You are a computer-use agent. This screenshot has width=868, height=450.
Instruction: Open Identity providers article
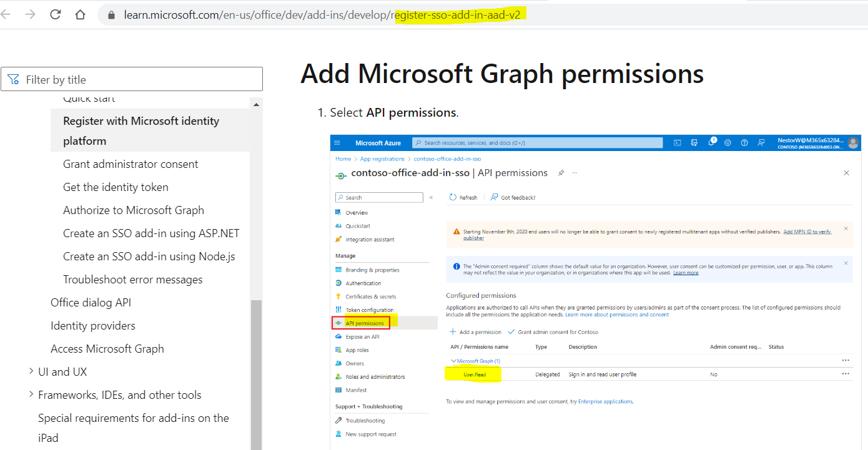(x=93, y=326)
